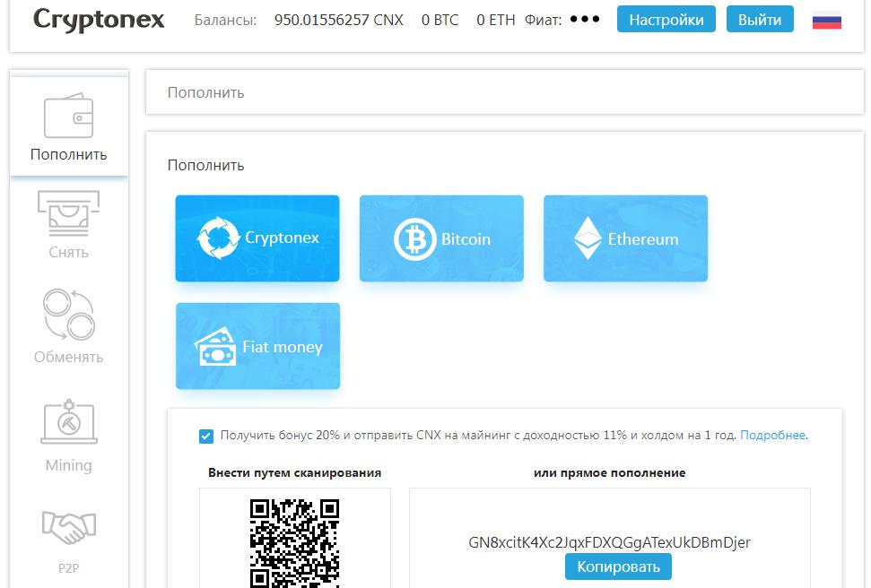
Task: Click Копировать to copy address
Action: [x=618, y=566]
